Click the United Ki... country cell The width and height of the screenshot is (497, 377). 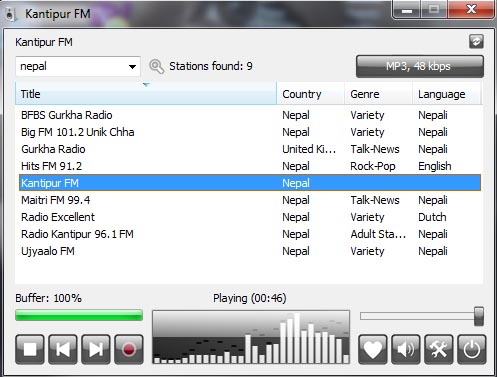309,149
